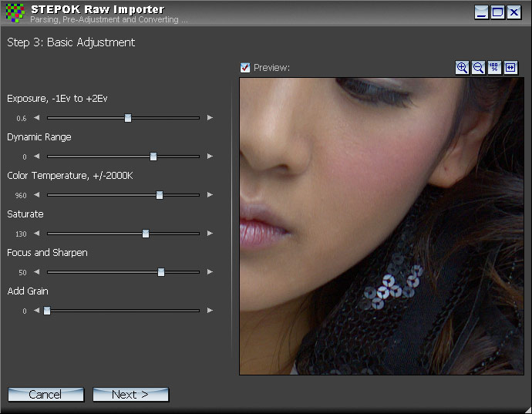The height and width of the screenshot is (414, 532).
Task: Click the Exposure slider handle
Action: pyautogui.click(x=128, y=118)
